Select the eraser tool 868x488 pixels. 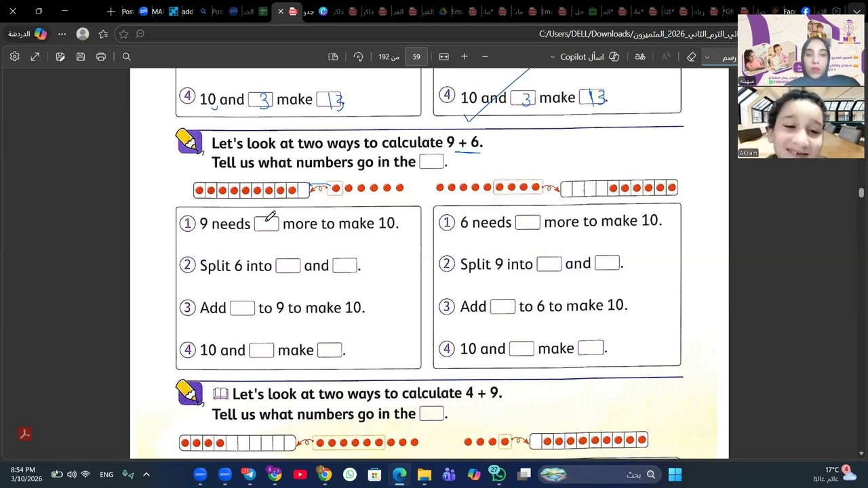click(691, 57)
